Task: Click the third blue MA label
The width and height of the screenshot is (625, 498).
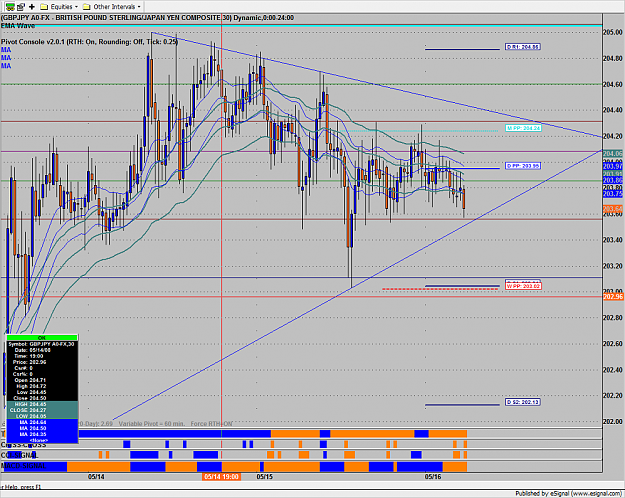Action: point(6,66)
